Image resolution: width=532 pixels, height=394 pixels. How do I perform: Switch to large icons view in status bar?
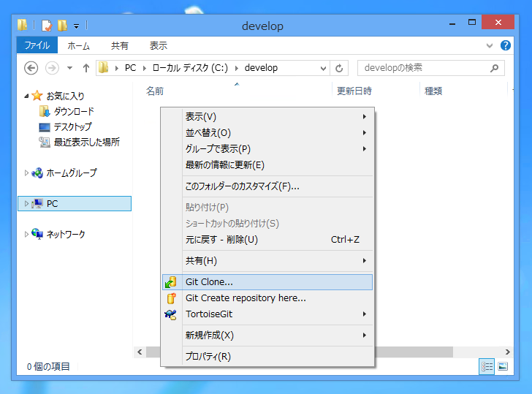(x=503, y=366)
